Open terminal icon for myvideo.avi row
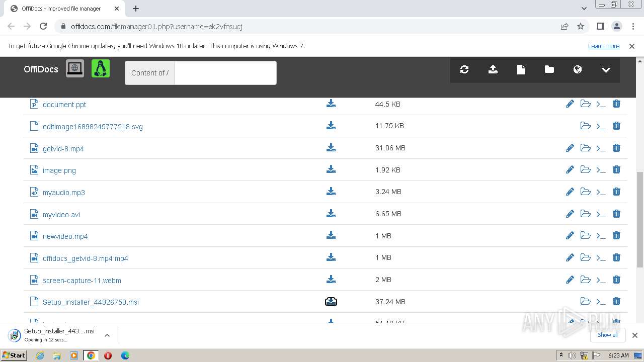This screenshot has height=362, width=644. tap(601, 214)
